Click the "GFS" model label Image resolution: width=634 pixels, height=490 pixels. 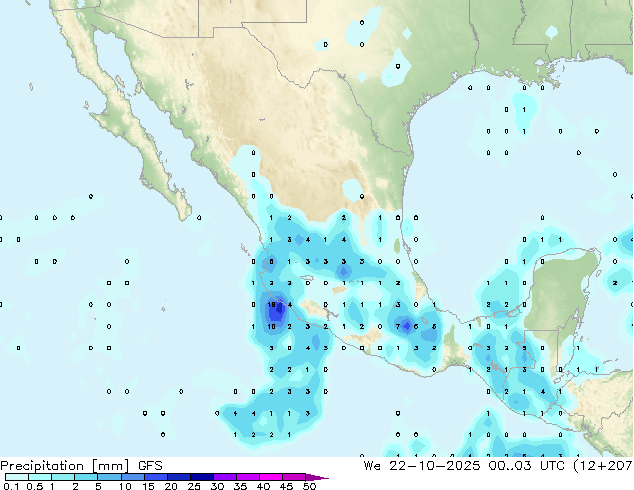pos(150,466)
